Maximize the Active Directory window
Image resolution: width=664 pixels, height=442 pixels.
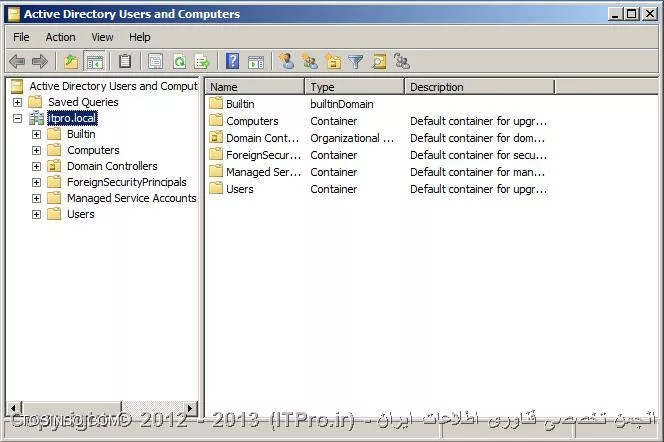point(631,14)
